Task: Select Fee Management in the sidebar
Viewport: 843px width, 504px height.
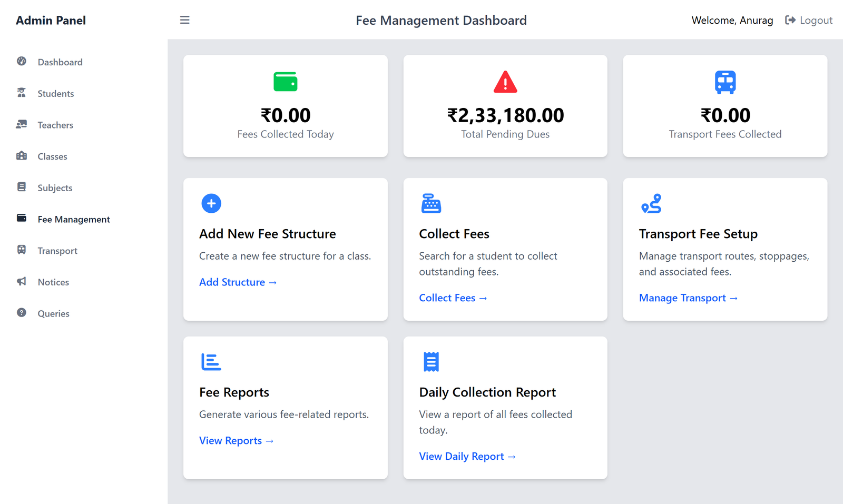Action: pyautogui.click(x=73, y=219)
